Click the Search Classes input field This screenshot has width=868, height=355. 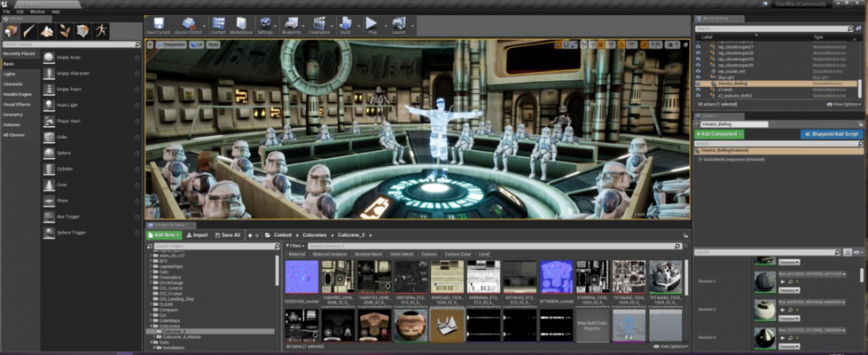point(72,44)
